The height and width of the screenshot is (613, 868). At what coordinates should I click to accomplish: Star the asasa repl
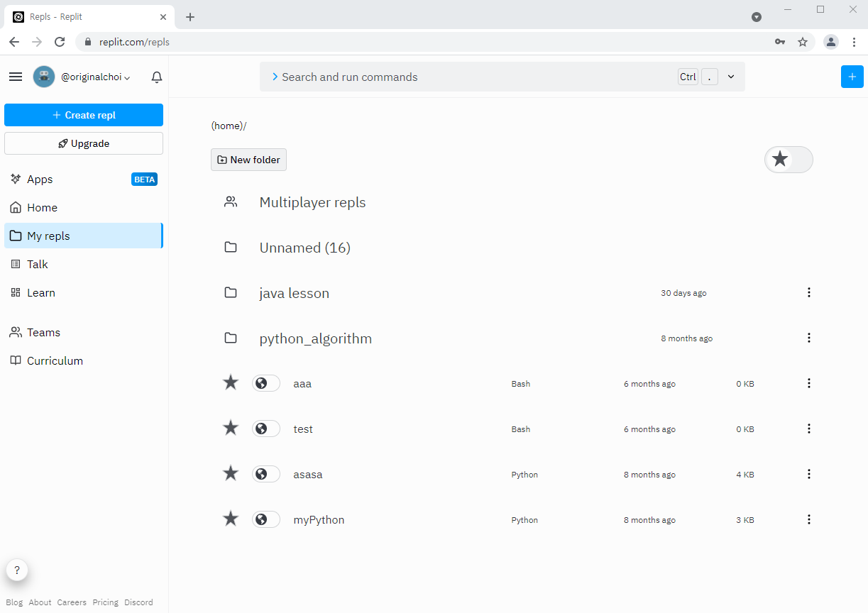pyautogui.click(x=231, y=474)
